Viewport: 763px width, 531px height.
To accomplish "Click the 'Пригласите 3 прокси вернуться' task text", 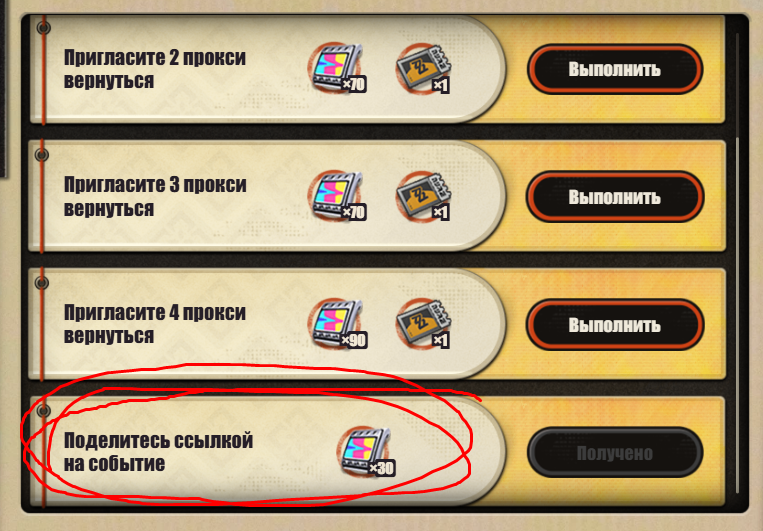I will [155, 196].
